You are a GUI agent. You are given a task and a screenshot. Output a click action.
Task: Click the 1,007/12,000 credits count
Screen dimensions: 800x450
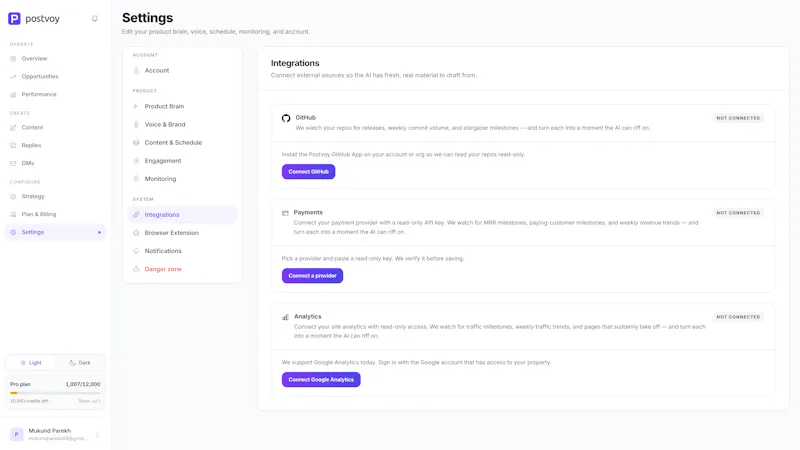click(83, 384)
